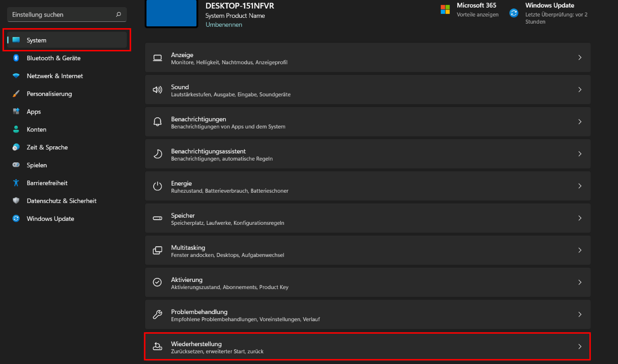Click the DESKTOP-151NFVR device name
The height and width of the screenshot is (364, 618).
coord(240,6)
